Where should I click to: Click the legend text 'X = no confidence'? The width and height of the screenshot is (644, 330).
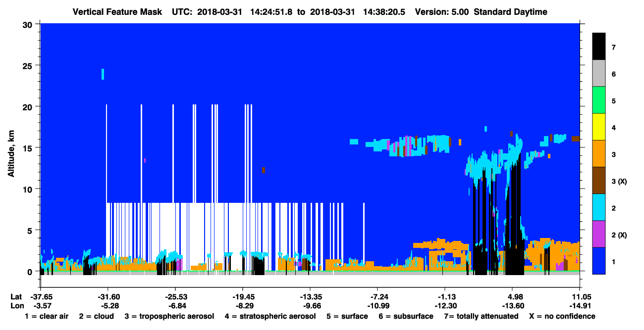click(x=562, y=316)
